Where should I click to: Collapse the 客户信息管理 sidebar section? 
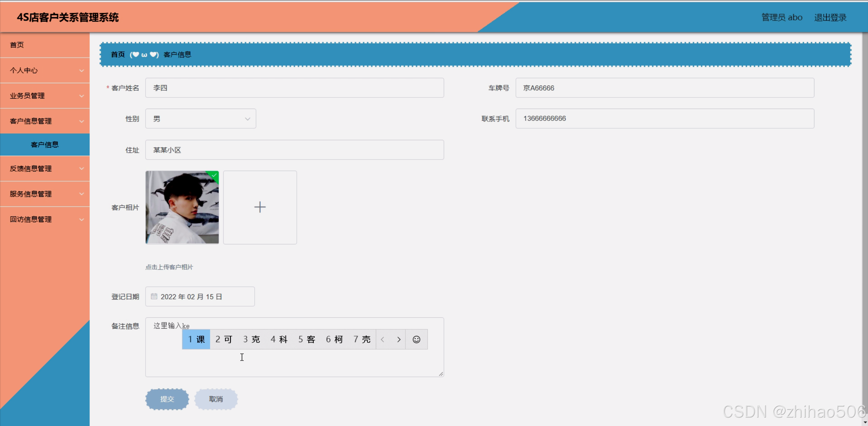pyautogui.click(x=45, y=121)
